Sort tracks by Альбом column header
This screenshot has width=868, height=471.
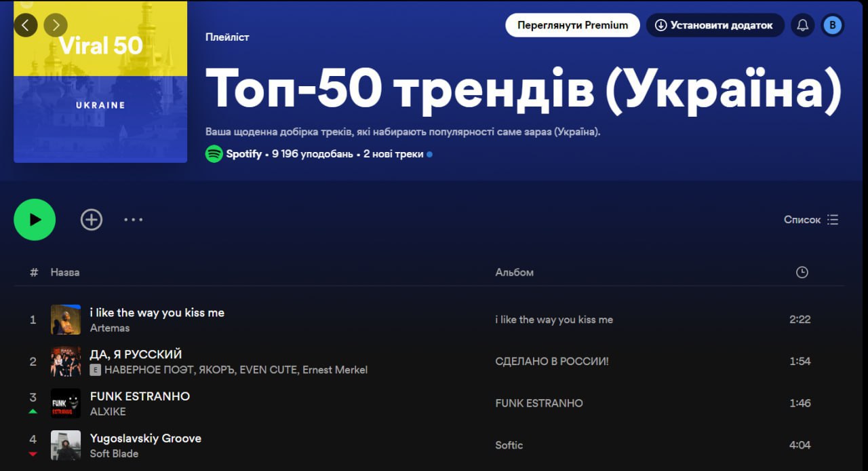514,272
